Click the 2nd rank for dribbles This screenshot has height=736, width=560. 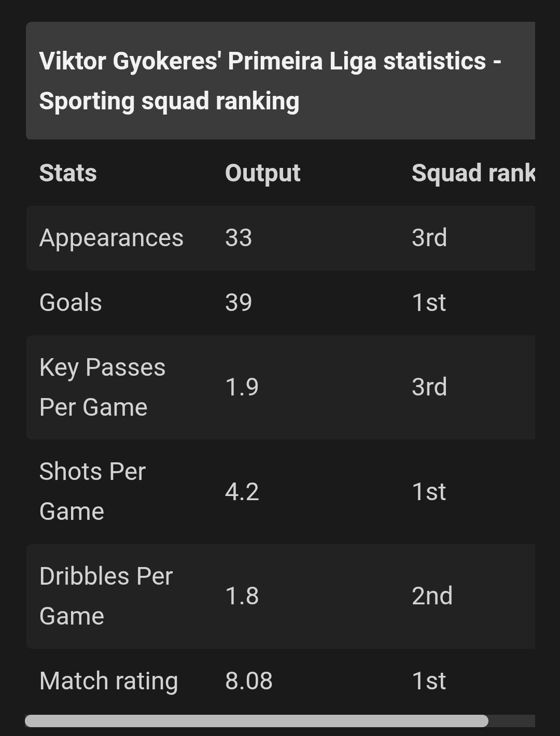point(432,596)
